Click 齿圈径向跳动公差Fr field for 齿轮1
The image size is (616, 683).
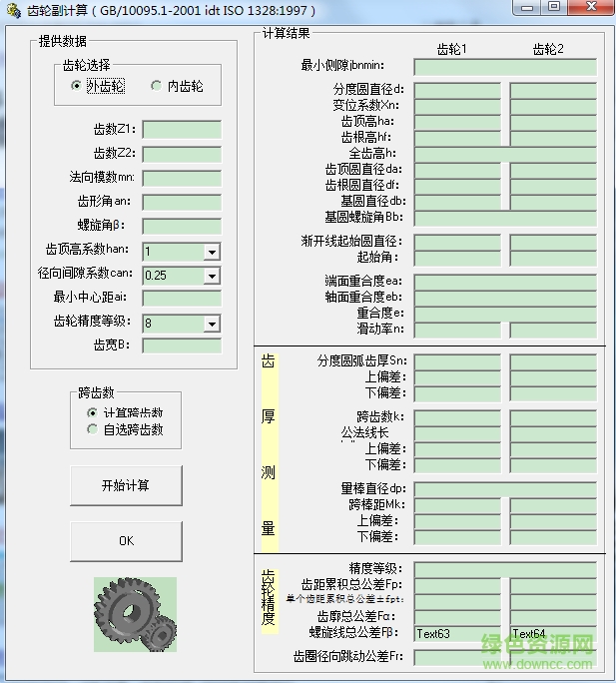coord(457,658)
